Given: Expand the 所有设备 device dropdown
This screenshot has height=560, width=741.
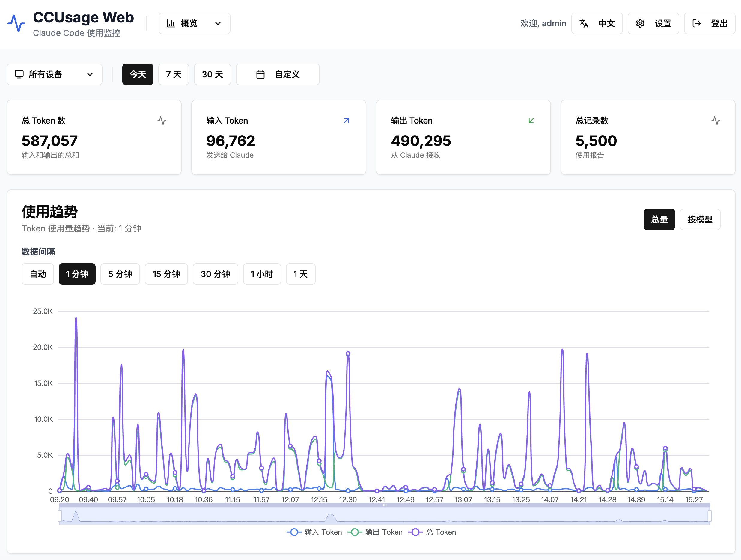Looking at the screenshot, I should (x=54, y=74).
